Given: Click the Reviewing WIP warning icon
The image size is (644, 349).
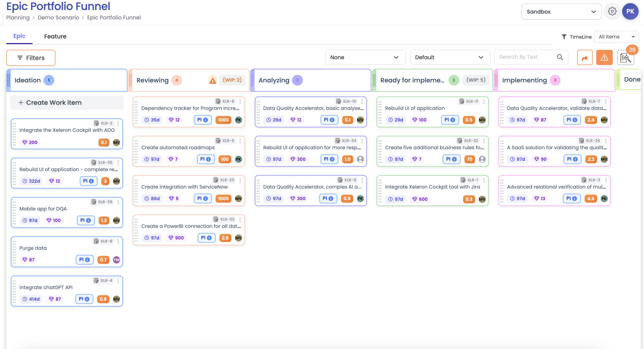Looking at the screenshot, I should [213, 80].
